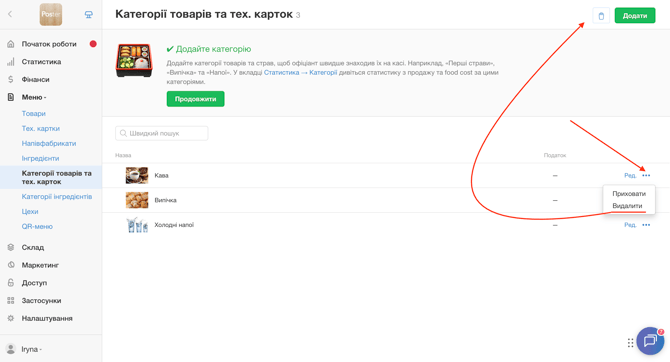This screenshot has width=670, height=362.
Task: Click the green Додати button
Action: 635,16
